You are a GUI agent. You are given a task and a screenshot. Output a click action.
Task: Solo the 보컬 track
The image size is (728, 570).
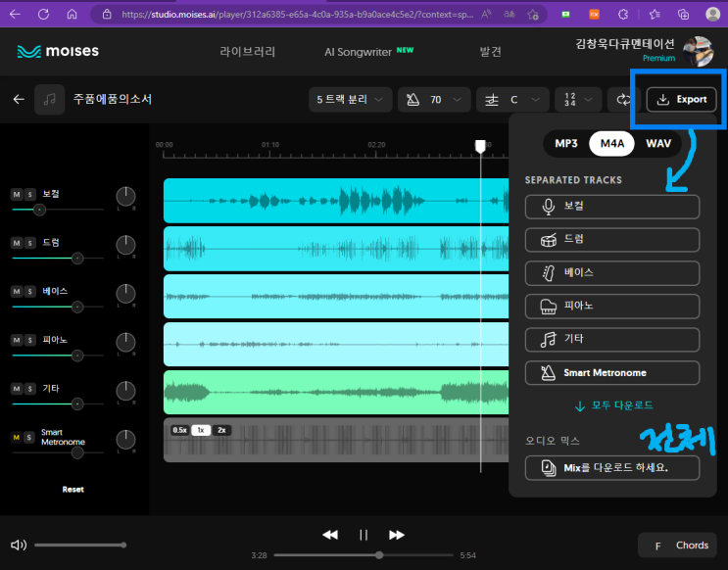coord(29,195)
